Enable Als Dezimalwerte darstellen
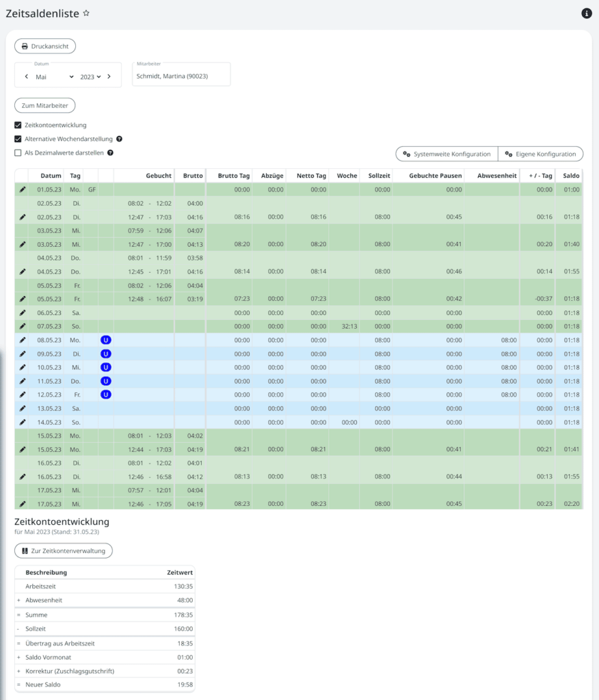Image resolution: width=599 pixels, height=700 pixels. pyautogui.click(x=17, y=152)
